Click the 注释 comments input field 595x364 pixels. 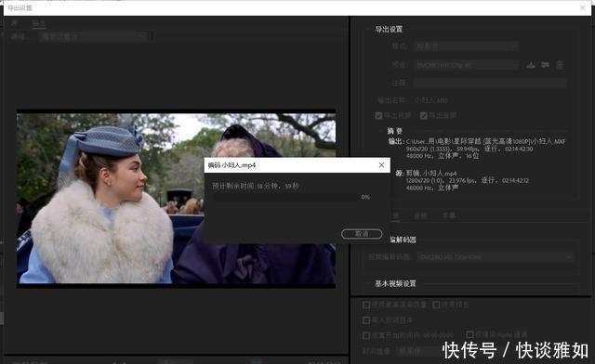tap(490, 83)
